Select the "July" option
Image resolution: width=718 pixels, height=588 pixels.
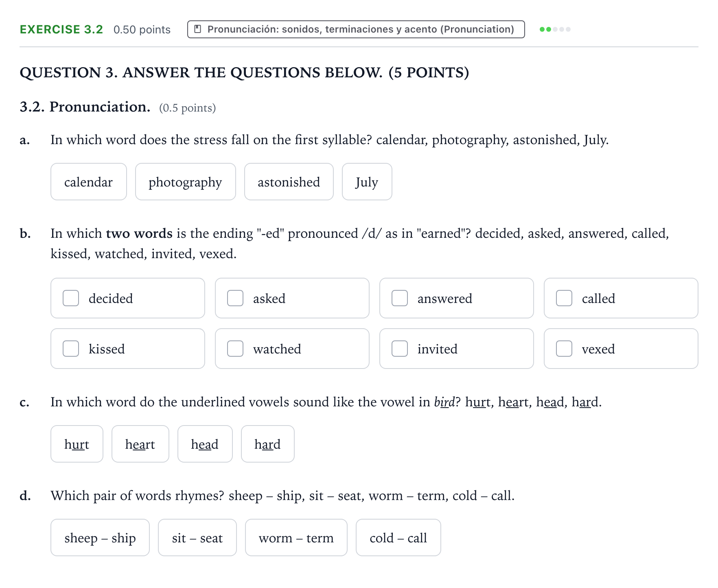coord(367,182)
